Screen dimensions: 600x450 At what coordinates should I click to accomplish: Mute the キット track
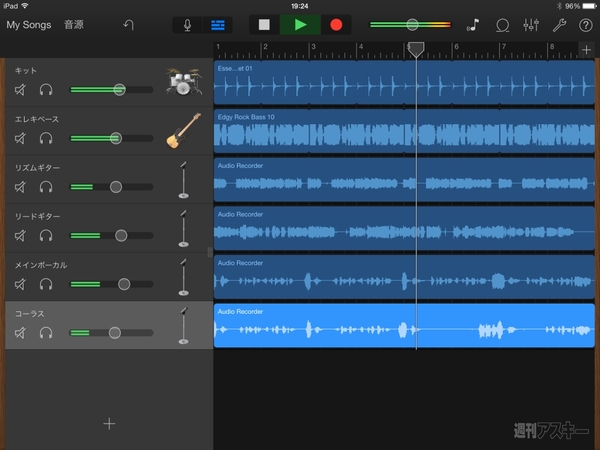click(x=21, y=90)
